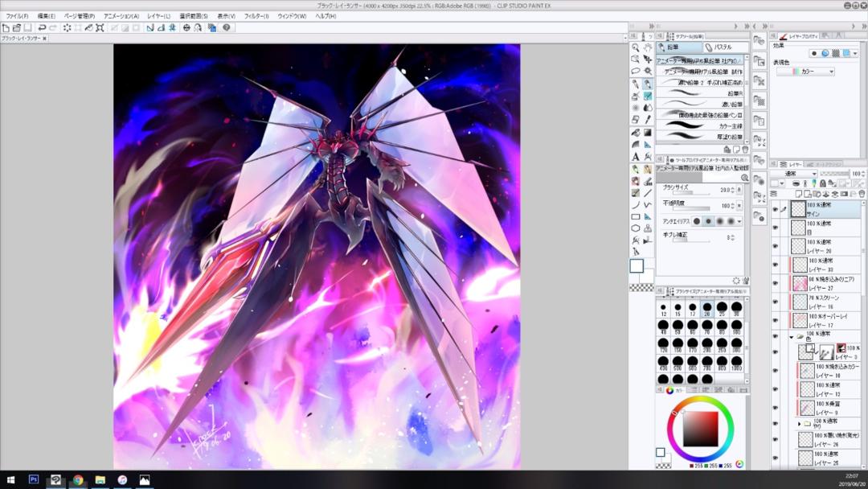Open the 編集(E) menu
868x489 pixels.
click(x=46, y=16)
